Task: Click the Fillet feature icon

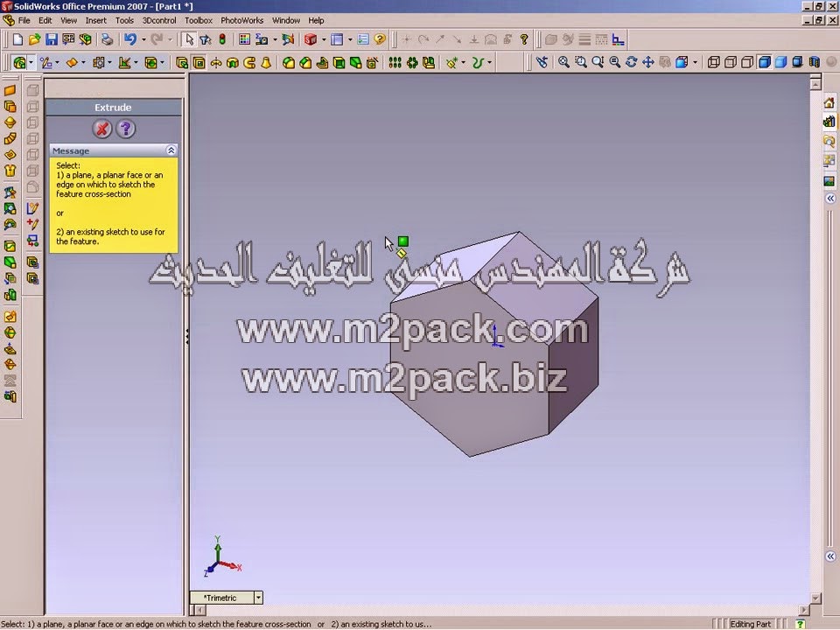Action: click(289, 63)
